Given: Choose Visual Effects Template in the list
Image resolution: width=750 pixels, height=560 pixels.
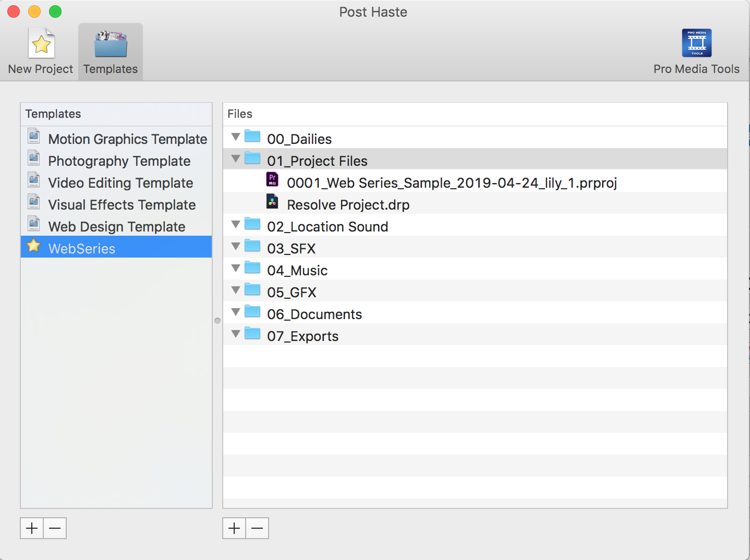Looking at the screenshot, I should (x=122, y=205).
